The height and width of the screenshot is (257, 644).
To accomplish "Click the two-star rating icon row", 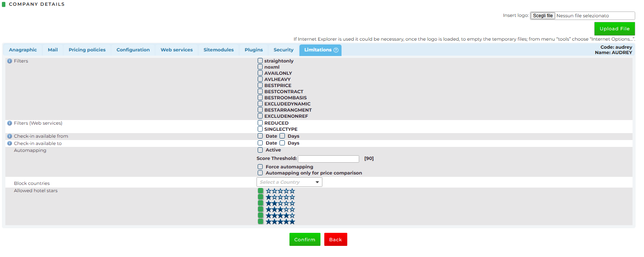I will pos(280,203).
